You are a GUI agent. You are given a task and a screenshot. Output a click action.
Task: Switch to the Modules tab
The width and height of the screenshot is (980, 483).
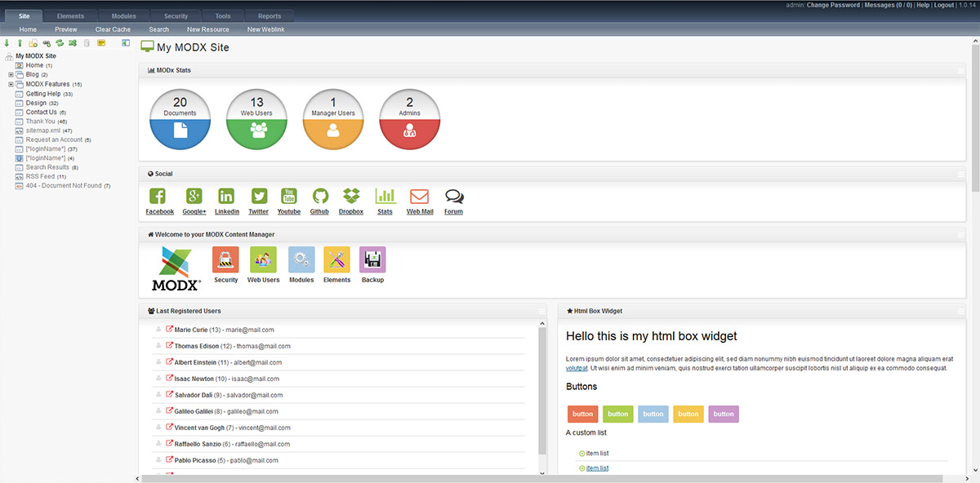coord(122,16)
